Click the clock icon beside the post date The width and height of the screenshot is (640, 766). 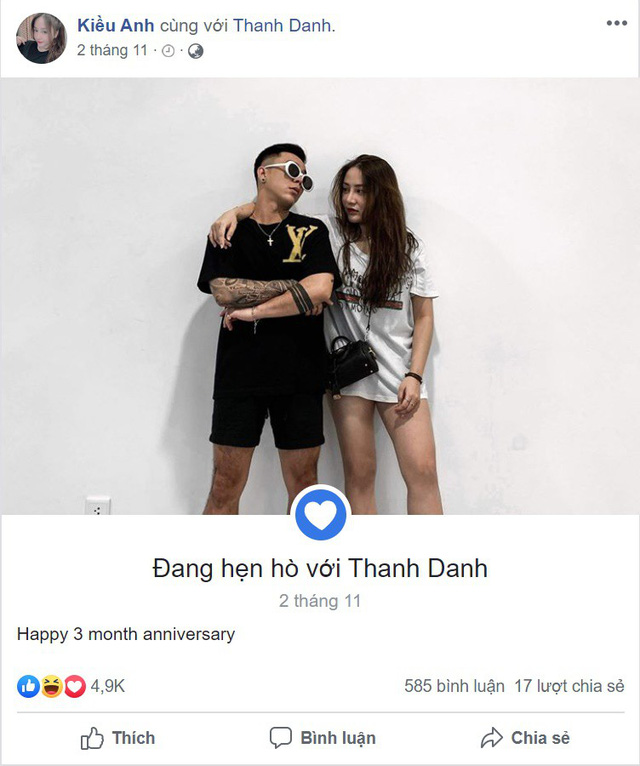click(168, 51)
